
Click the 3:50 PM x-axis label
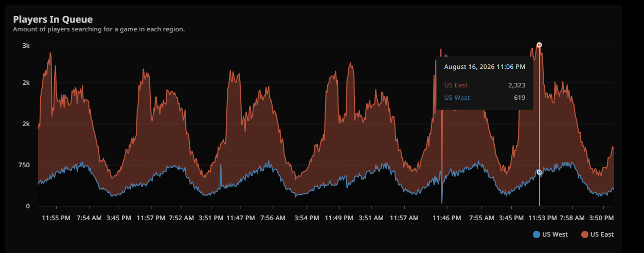point(602,218)
